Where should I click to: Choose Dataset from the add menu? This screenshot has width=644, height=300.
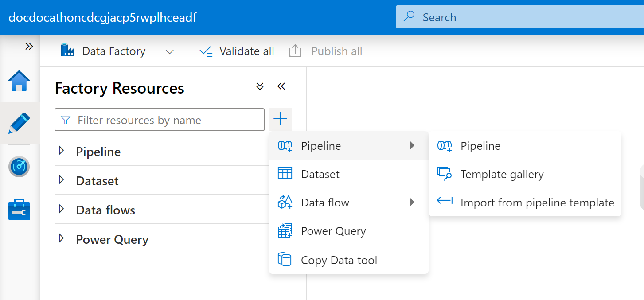click(x=320, y=174)
